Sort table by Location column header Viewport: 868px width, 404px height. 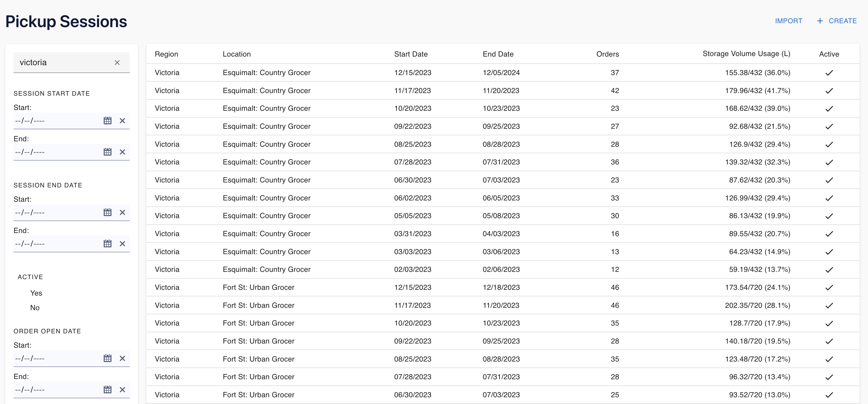pos(237,54)
